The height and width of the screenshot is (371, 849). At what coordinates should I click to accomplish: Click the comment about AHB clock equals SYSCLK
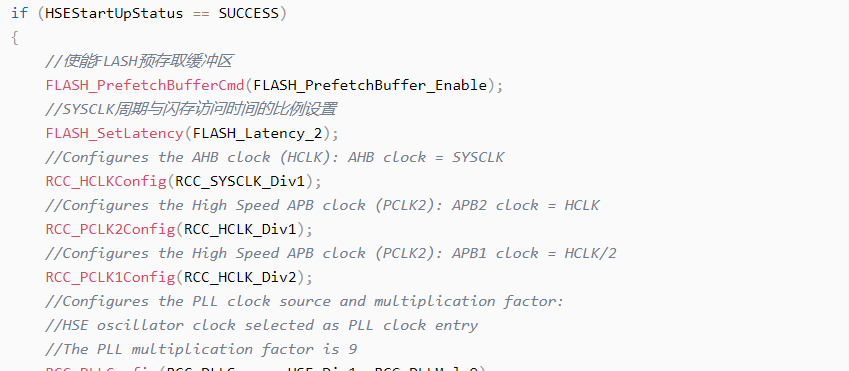(x=275, y=158)
